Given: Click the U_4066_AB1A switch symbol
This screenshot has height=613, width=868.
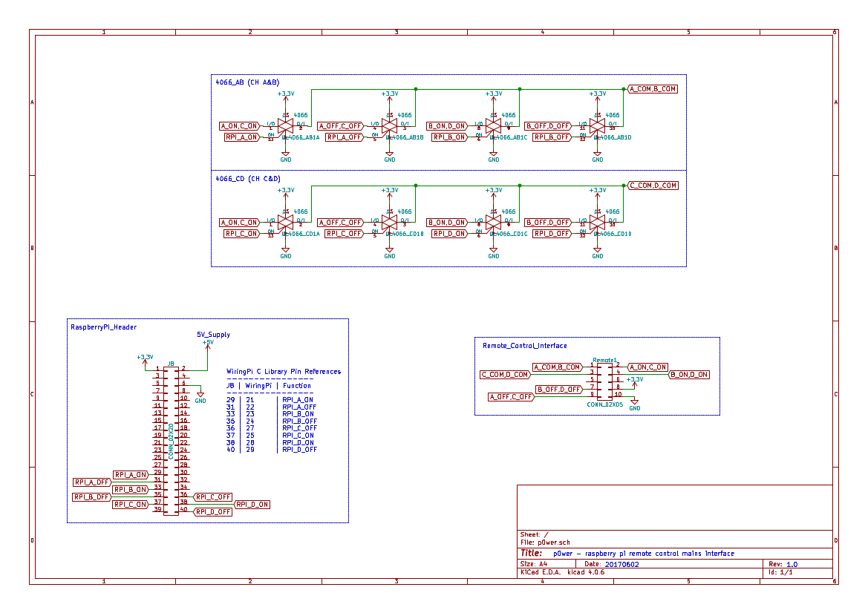Looking at the screenshot, I should [286, 126].
